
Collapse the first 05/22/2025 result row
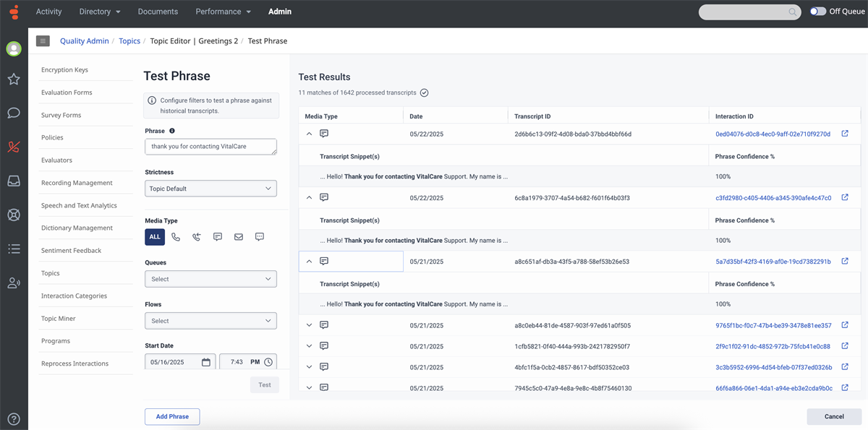[x=310, y=134]
